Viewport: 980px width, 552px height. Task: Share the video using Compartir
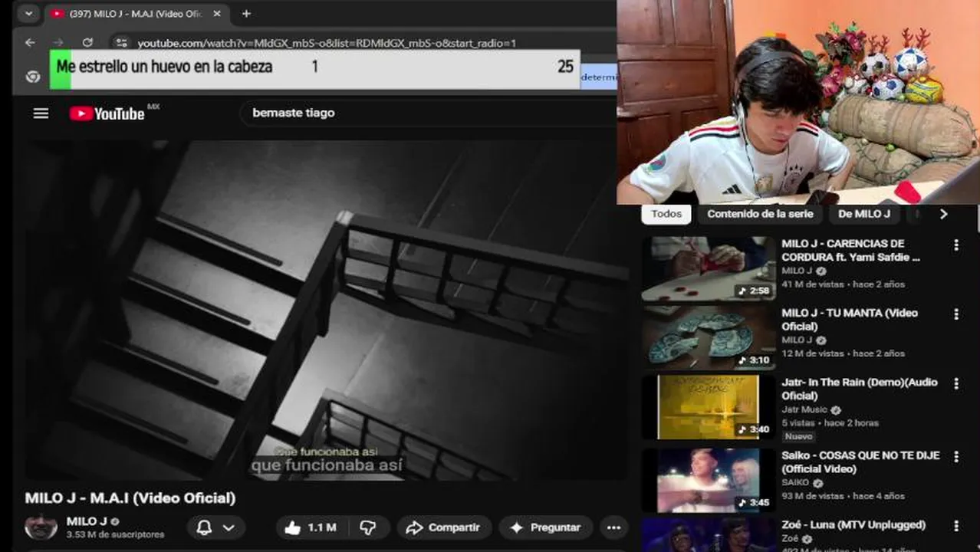click(444, 527)
